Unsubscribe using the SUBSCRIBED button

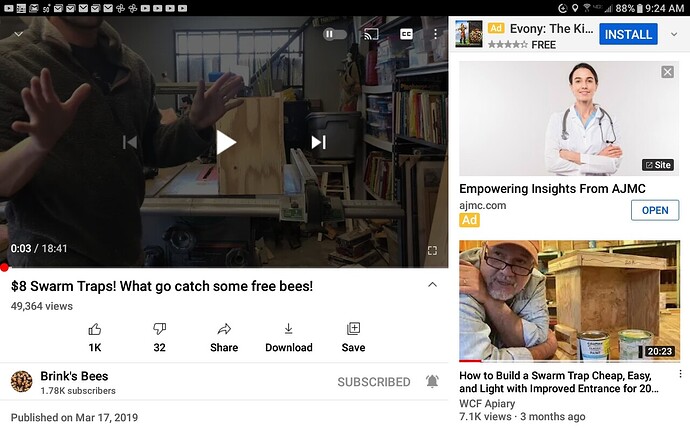(374, 382)
